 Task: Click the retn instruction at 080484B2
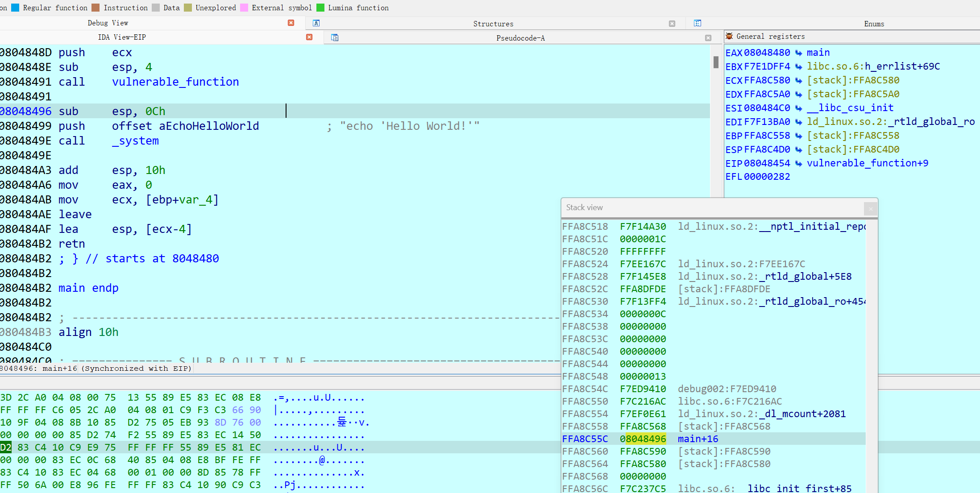point(71,244)
